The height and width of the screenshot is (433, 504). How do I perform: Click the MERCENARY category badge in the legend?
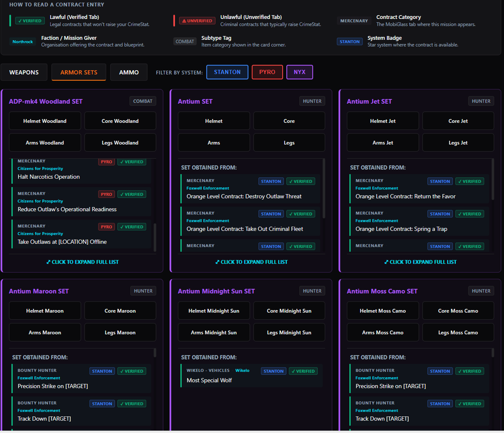(x=354, y=21)
